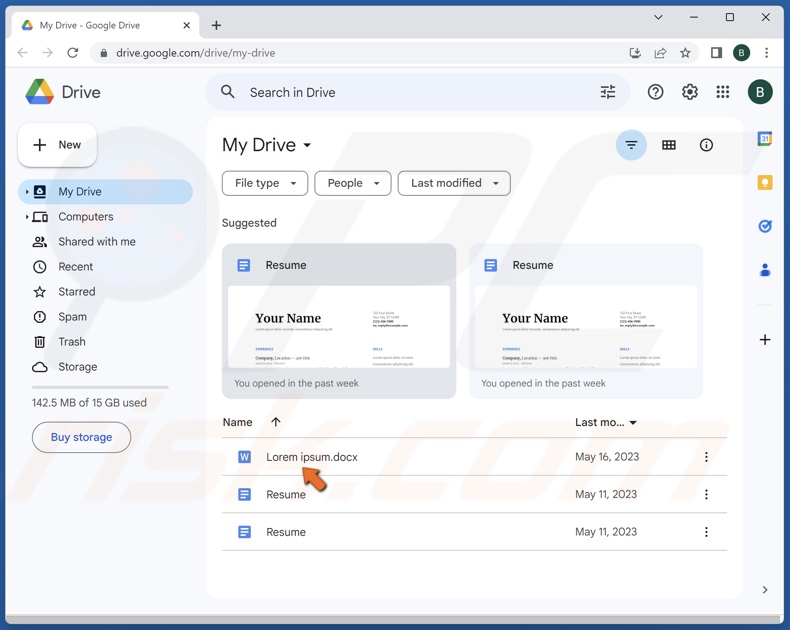Open Google Keep side panel
The height and width of the screenshot is (630, 790).
pos(764,182)
